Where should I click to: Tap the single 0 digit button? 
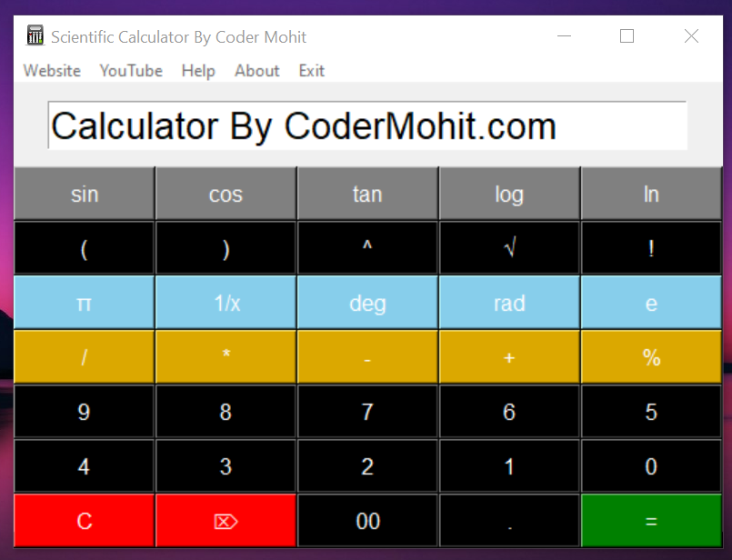tap(651, 466)
